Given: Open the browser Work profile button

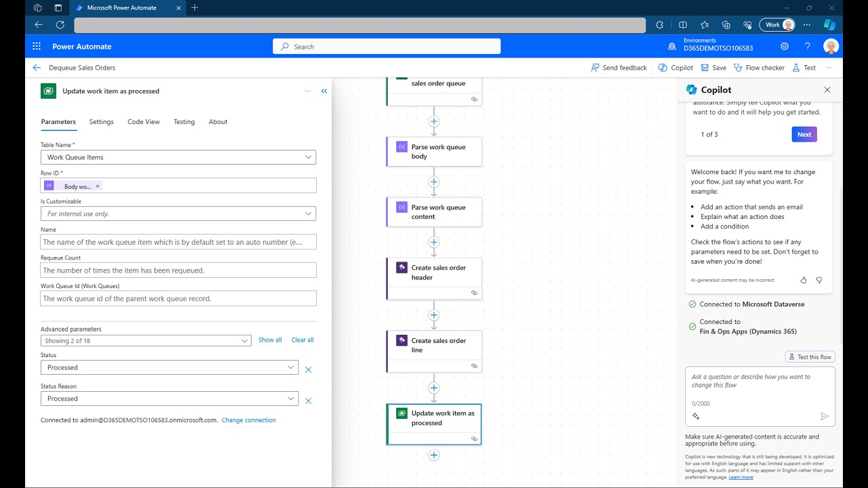Looking at the screenshot, I should point(777,24).
